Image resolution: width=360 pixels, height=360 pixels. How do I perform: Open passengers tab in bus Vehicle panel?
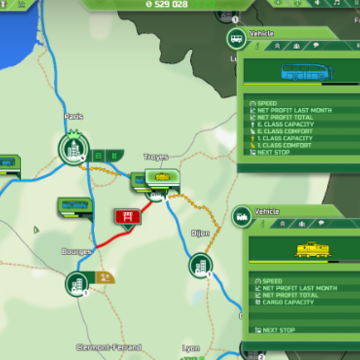click(296, 46)
